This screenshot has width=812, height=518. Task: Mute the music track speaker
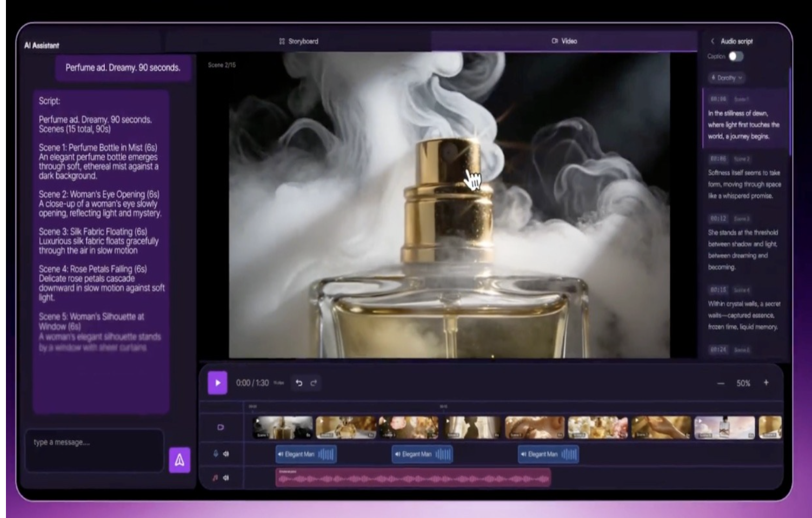point(226,478)
